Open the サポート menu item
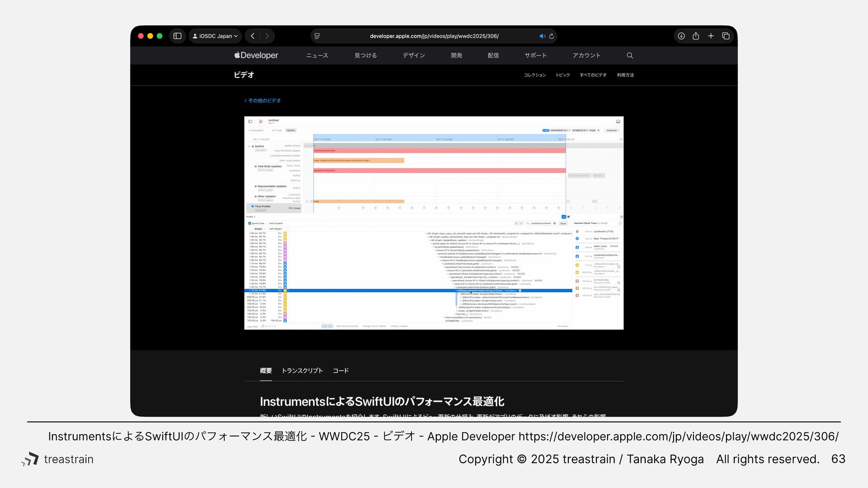This screenshot has height=488, width=868. coord(536,56)
